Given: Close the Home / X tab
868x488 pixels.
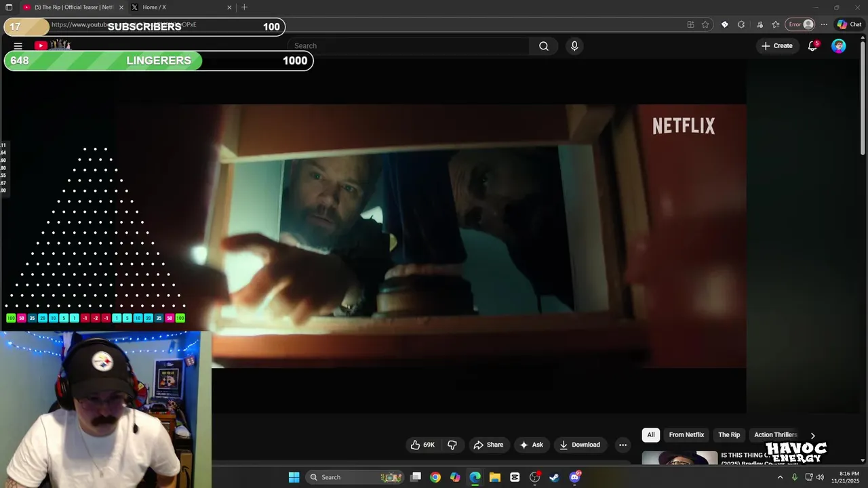Looking at the screenshot, I should 229,7.
